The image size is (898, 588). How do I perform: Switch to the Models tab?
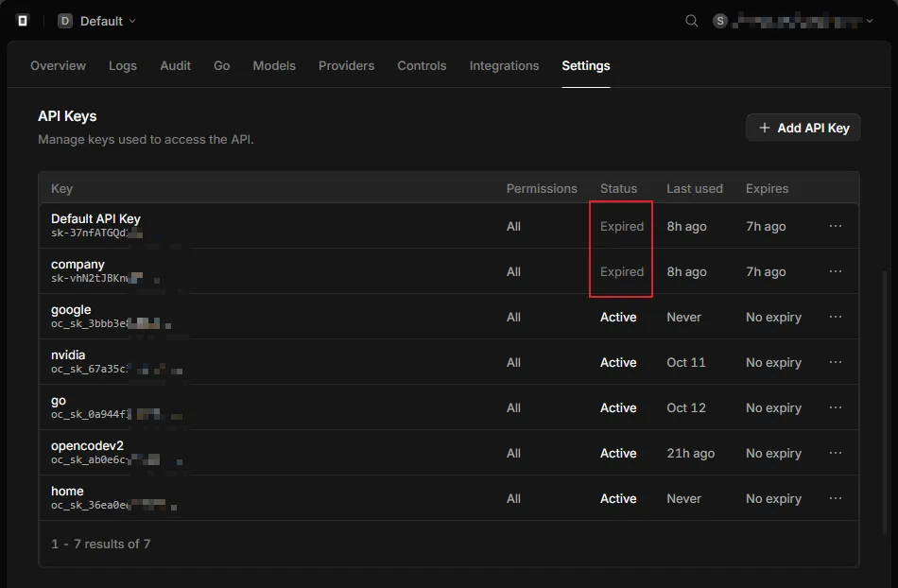274,66
